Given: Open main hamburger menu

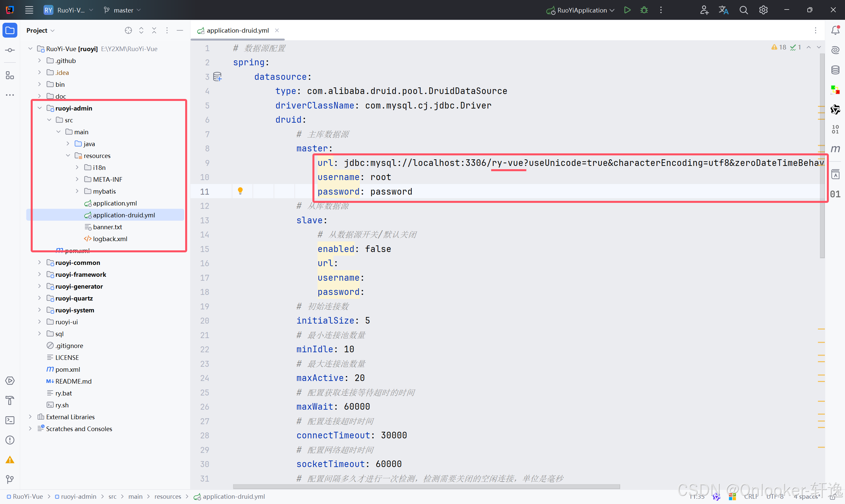Looking at the screenshot, I should [29, 10].
